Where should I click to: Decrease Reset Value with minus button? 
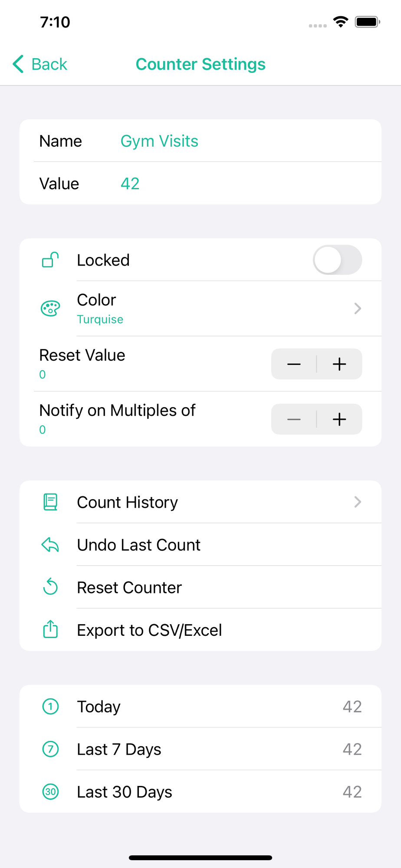[x=294, y=364]
